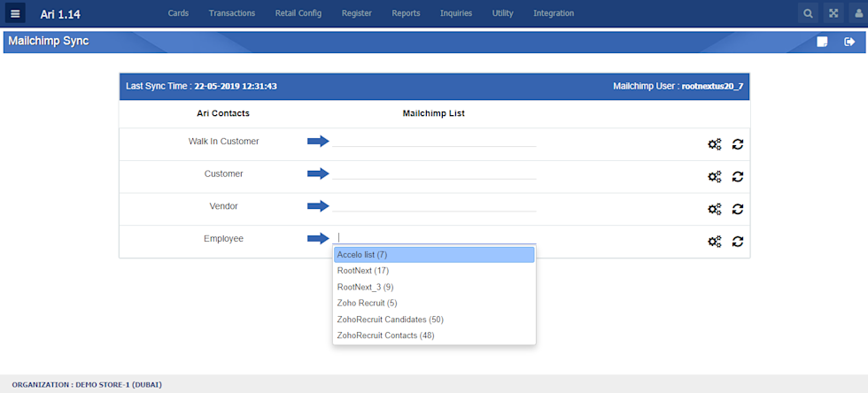
Task: Sync the Employee row
Action: (737, 242)
